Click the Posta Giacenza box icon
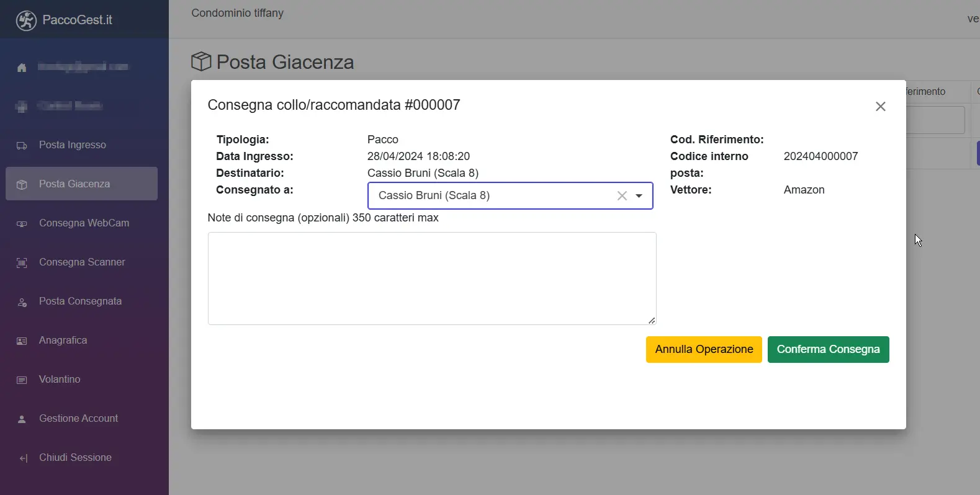 pos(22,185)
